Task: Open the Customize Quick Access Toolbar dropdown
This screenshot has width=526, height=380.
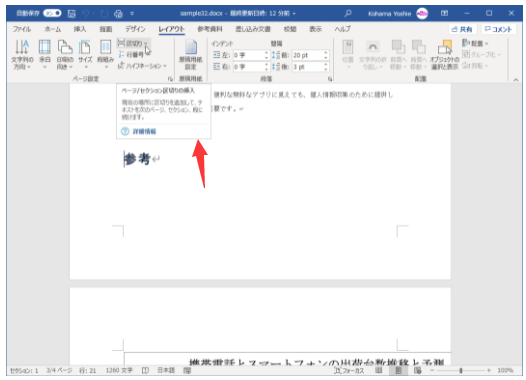Action: [x=132, y=13]
